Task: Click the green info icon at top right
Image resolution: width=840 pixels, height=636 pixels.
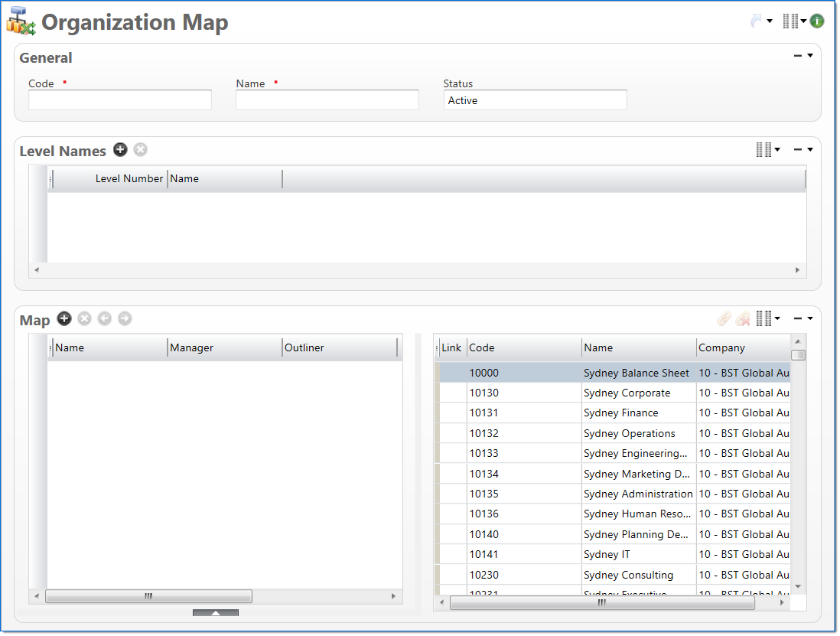Action: point(817,21)
